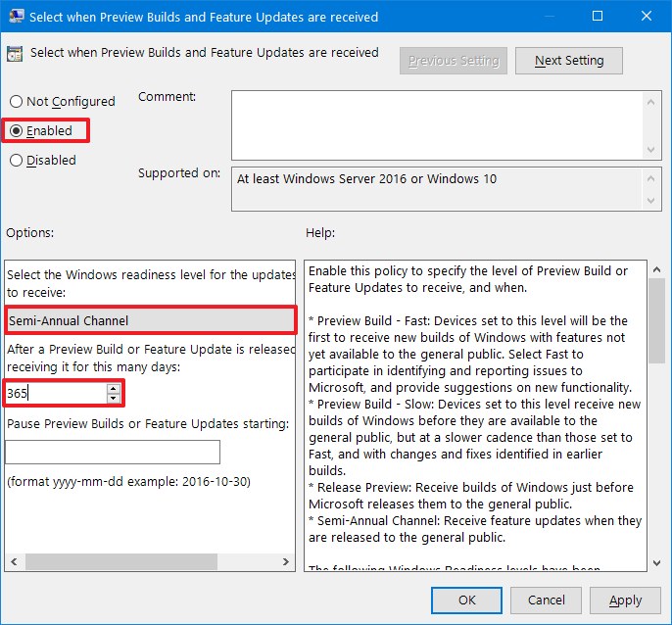
Task: Click Options panel scroll right arrow
Action: coord(285,561)
